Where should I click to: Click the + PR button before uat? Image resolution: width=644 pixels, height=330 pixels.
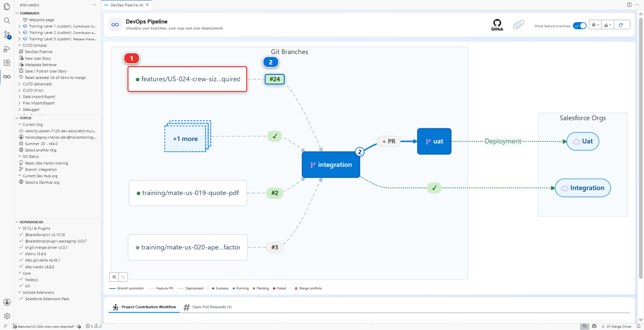click(389, 141)
